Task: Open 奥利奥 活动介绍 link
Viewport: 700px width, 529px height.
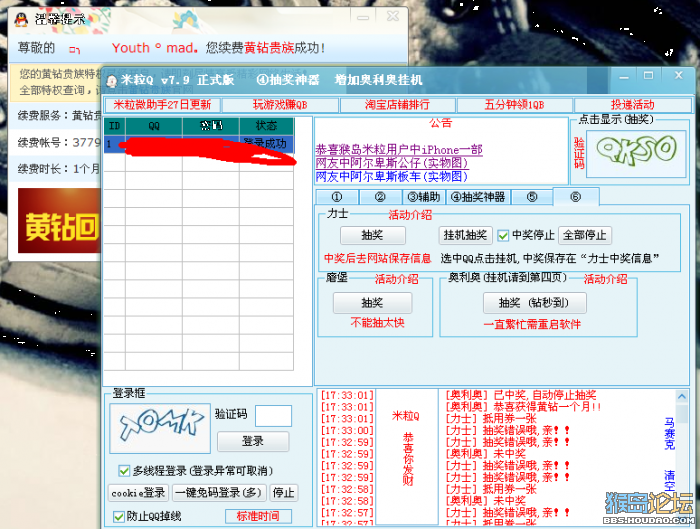Action: tap(606, 279)
